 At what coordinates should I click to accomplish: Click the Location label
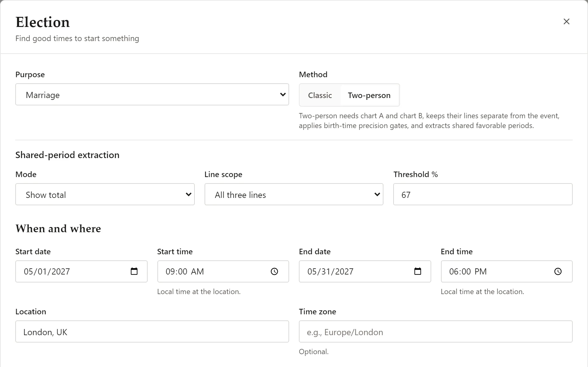31,312
